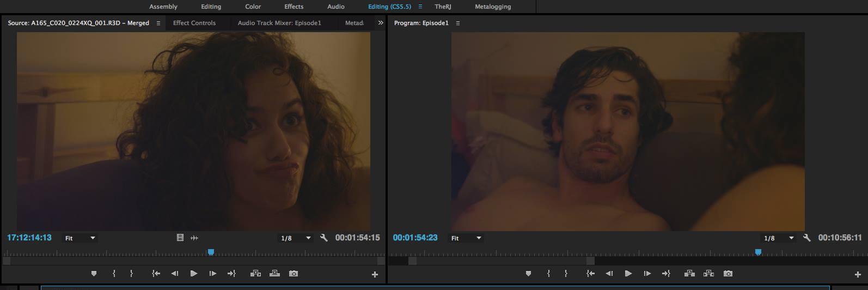Viewport: 868px width, 290px height.
Task: Switch to the Color workspace
Action: [253, 7]
